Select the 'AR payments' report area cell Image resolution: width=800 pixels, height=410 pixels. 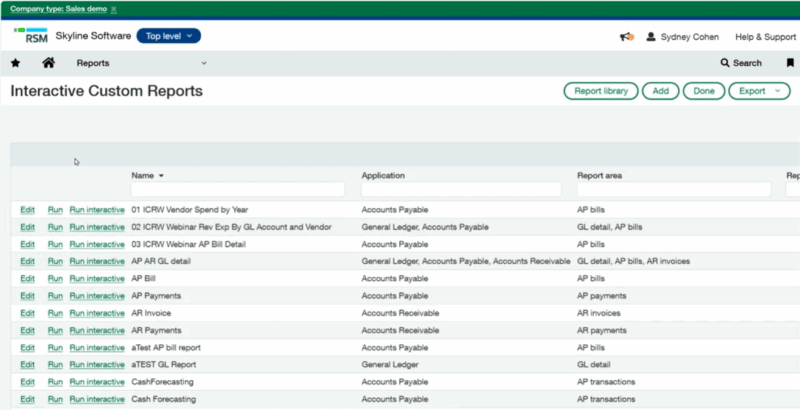pyautogui.click(x=602, y=330)
